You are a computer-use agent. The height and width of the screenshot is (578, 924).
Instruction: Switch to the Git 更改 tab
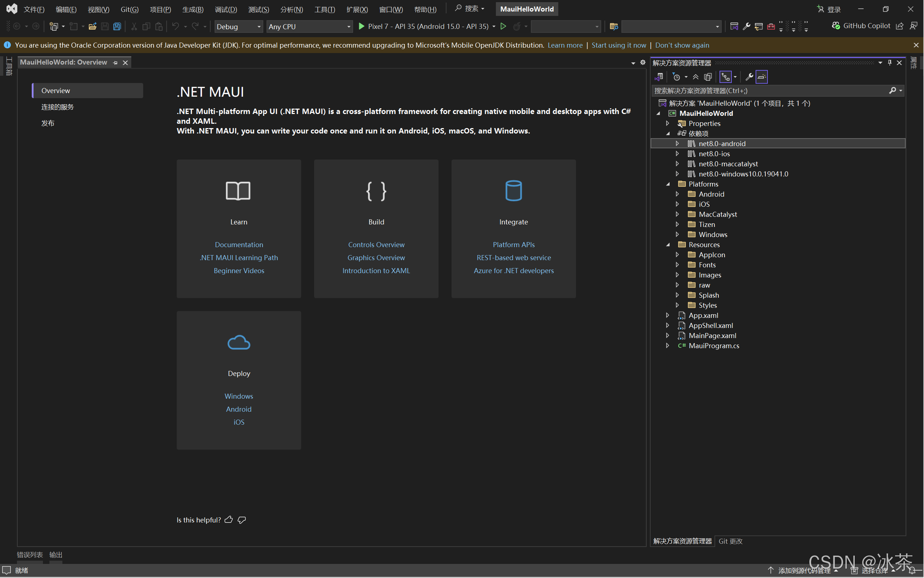pyautogui.click(x=730, y=541)
